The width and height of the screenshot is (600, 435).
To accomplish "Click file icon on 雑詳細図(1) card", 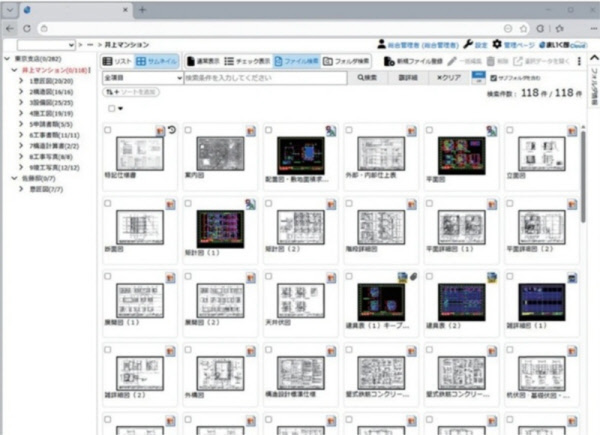I will (x=572, y=278).
